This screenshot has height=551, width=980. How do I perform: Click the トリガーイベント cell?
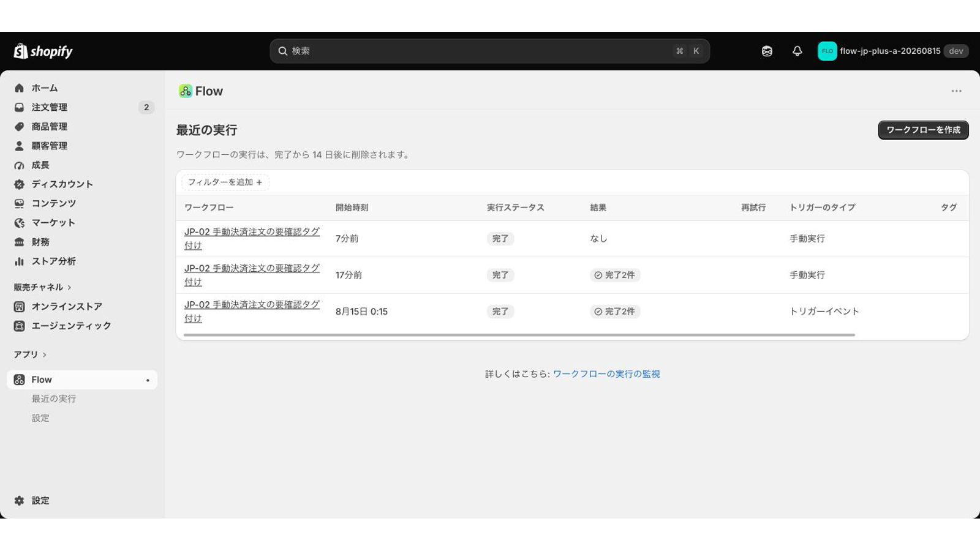pos(824,312)
